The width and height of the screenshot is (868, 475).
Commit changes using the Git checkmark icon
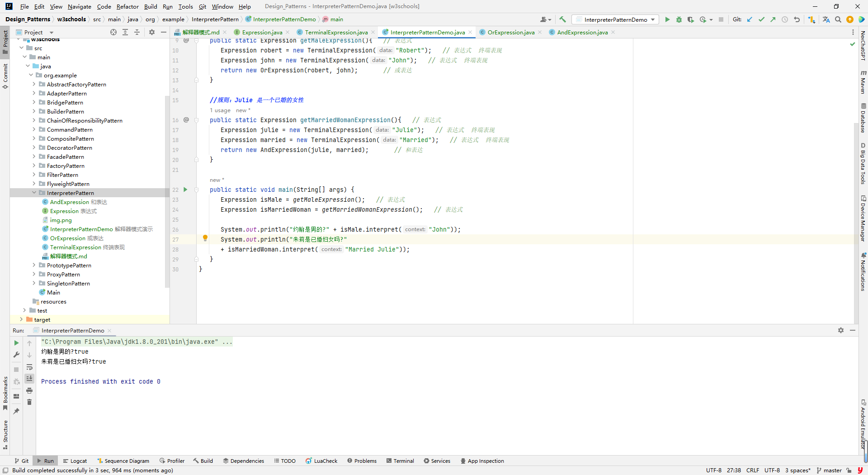coord(761,19)
